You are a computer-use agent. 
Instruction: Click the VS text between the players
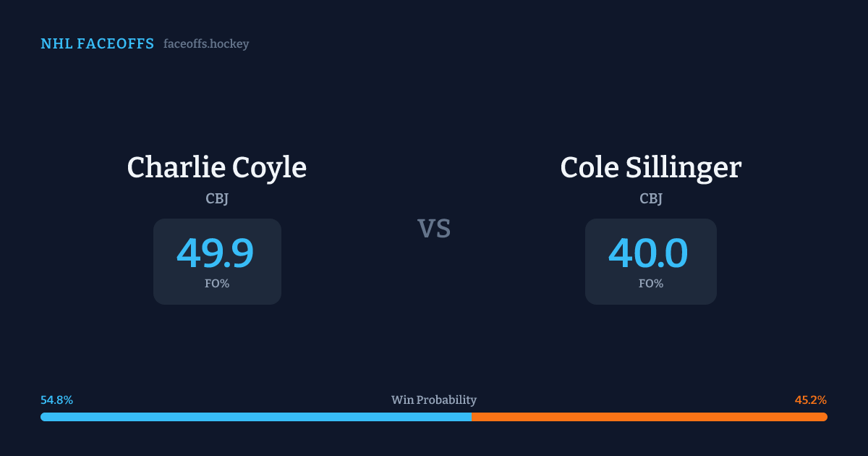pos(434,229)
